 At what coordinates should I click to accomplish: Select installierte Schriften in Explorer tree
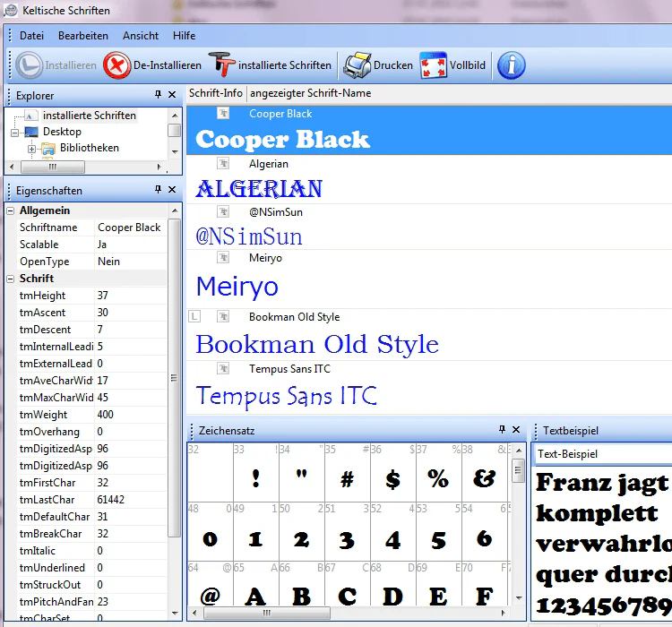coord(89,116)
